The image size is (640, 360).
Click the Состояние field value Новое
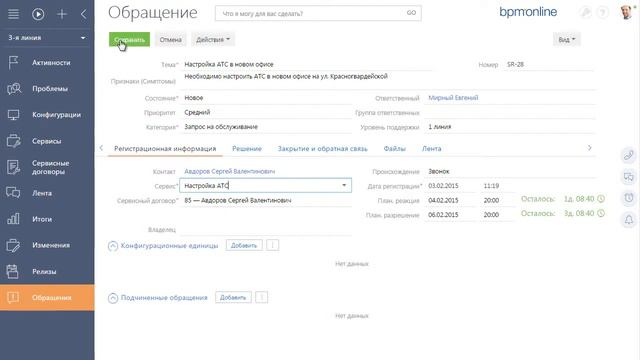click(194, 98)
